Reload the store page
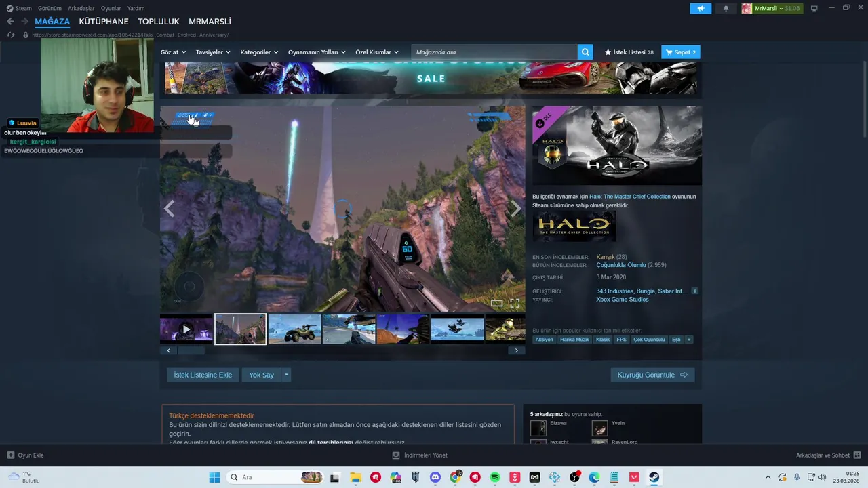868x488 pixels. pos(10,35)
